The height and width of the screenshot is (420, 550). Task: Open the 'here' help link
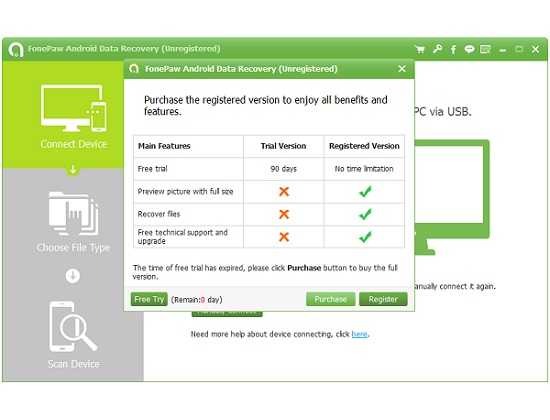[360, 334]
